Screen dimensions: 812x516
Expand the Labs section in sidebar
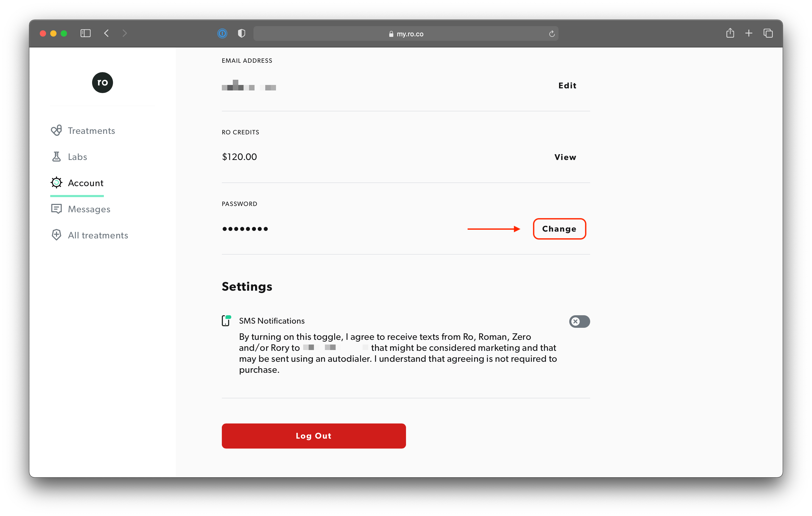click(x=77, y=156)
